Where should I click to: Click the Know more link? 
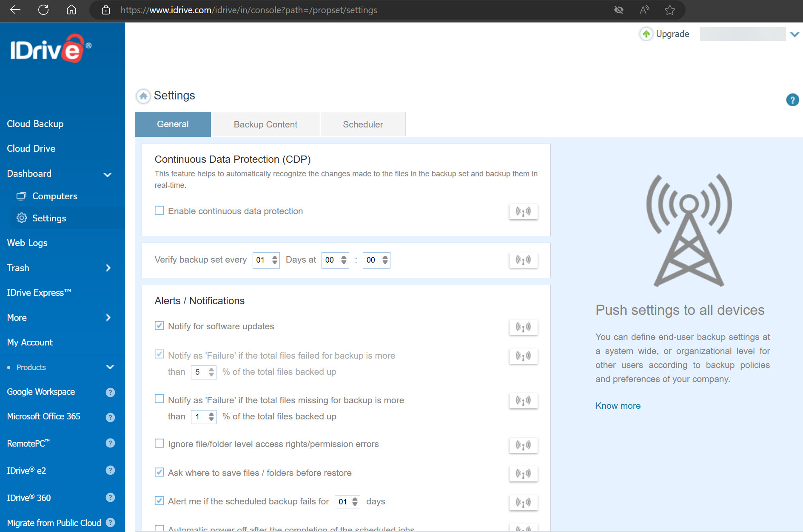click(618, 406)
